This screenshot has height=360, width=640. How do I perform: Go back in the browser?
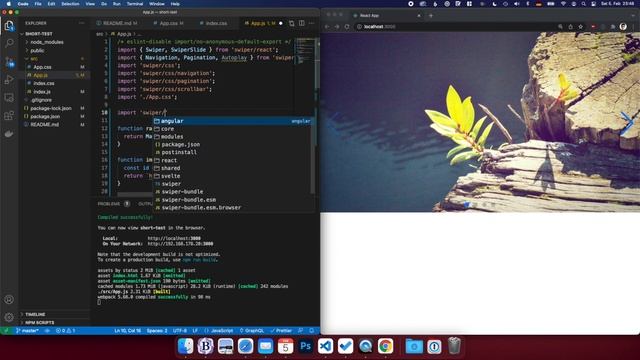pos(327,27)
